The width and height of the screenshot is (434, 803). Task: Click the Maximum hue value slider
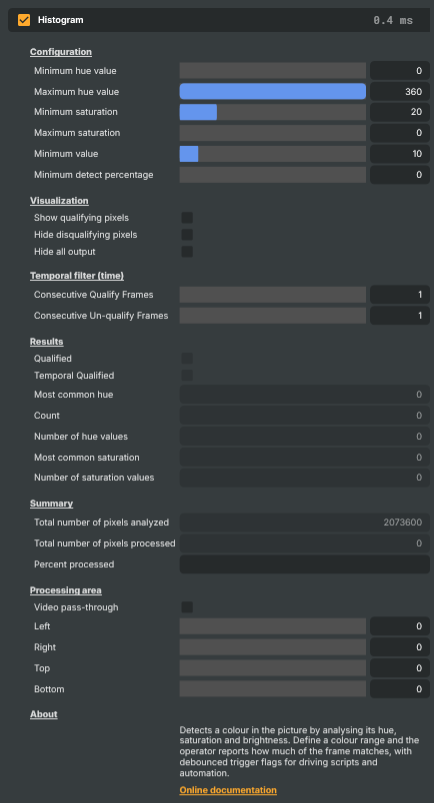pos(273,92)
